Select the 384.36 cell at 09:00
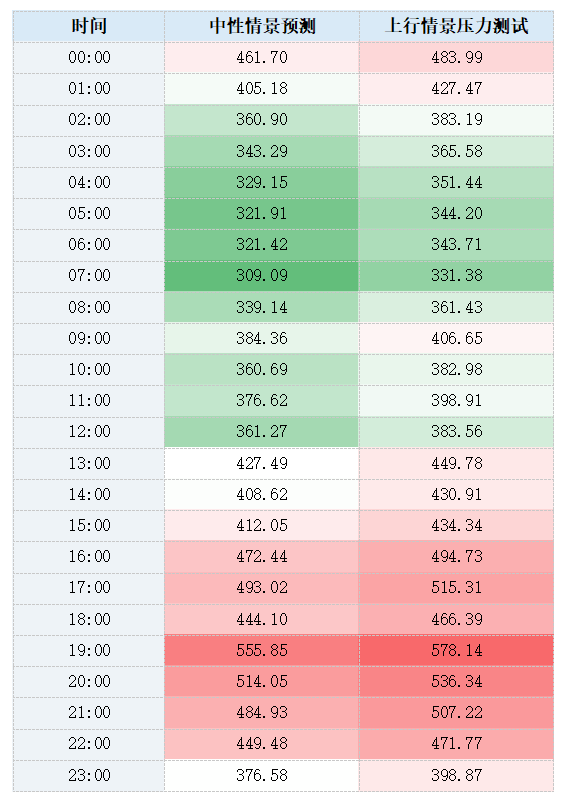 click(x=262, y=338)
